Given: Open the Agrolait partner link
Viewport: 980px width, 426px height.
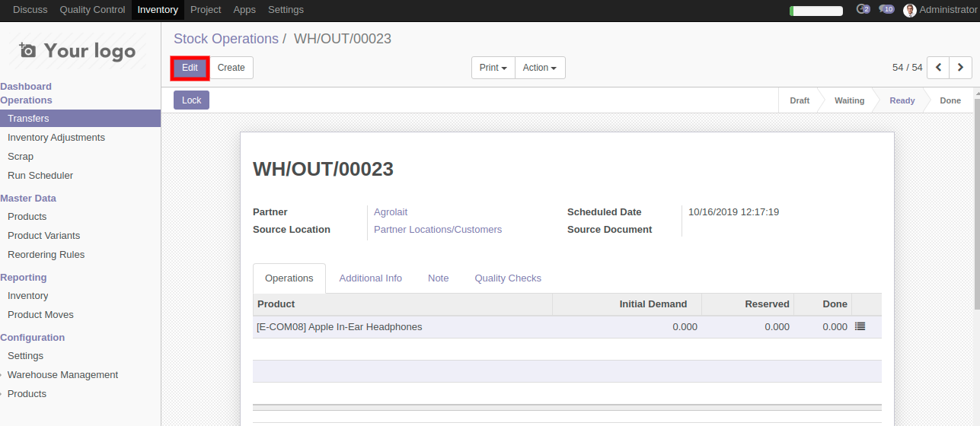Looking at the screenshot, I should pyautogui.click(x=390, y=212).
